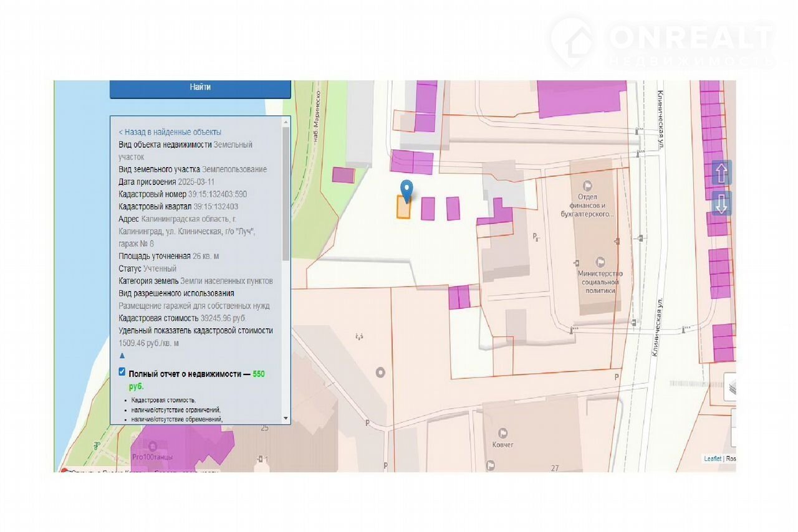Click the purple parcel right of selected plot

click(x=428, y=209)
